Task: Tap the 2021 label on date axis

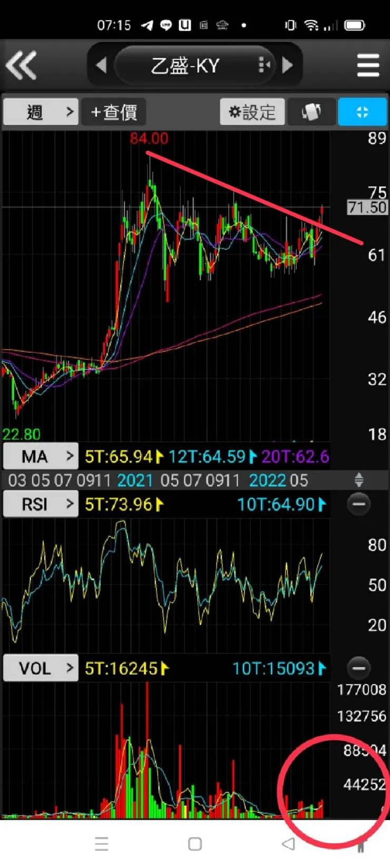Action: [x=135, y=480]
